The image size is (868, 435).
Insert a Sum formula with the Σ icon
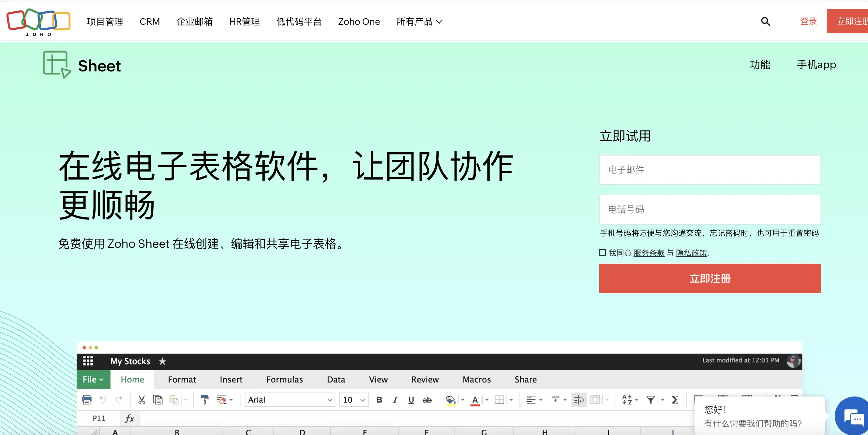pyautogui.click(x=675, y=400)
